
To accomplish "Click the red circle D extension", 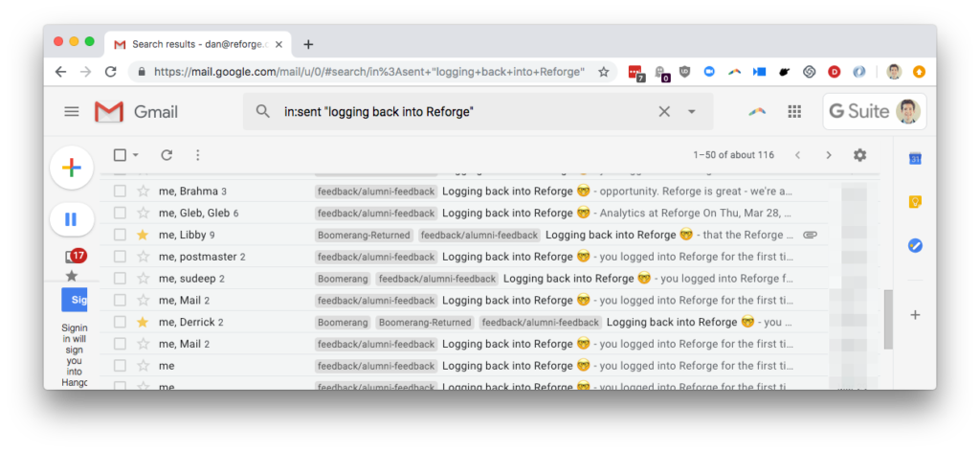I will pos(835,72).
